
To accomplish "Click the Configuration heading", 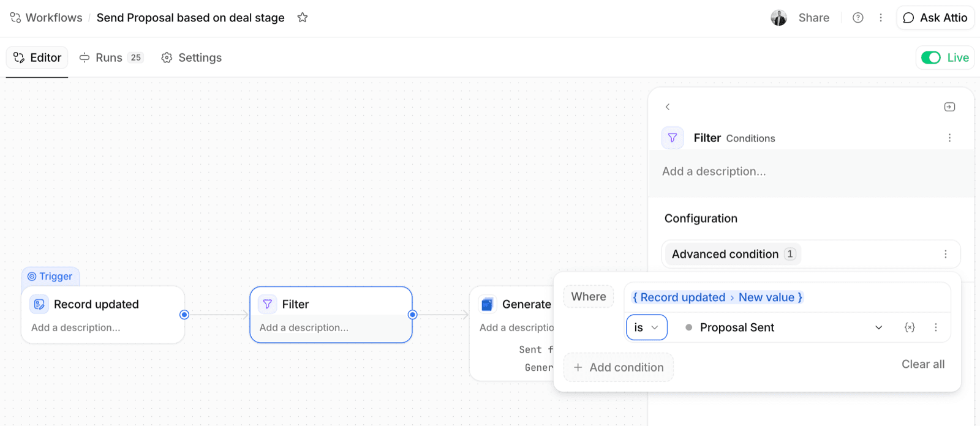I will (701, 219).
